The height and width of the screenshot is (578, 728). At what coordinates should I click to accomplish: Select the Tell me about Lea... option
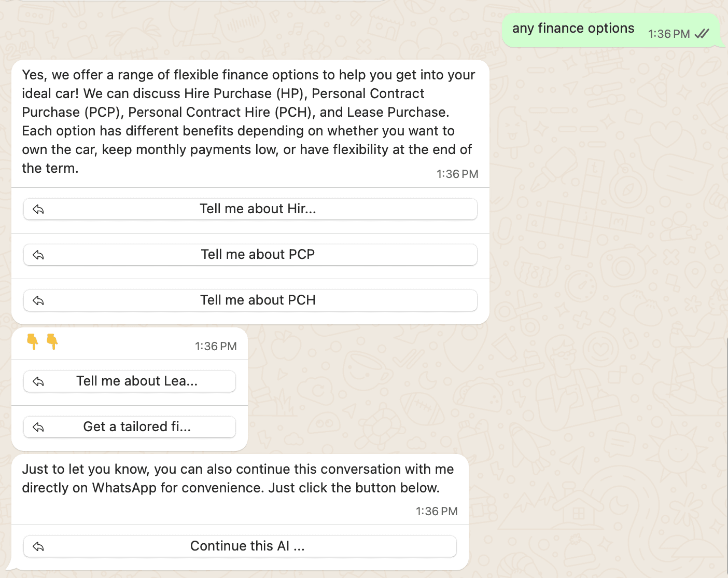coord(137,381)
